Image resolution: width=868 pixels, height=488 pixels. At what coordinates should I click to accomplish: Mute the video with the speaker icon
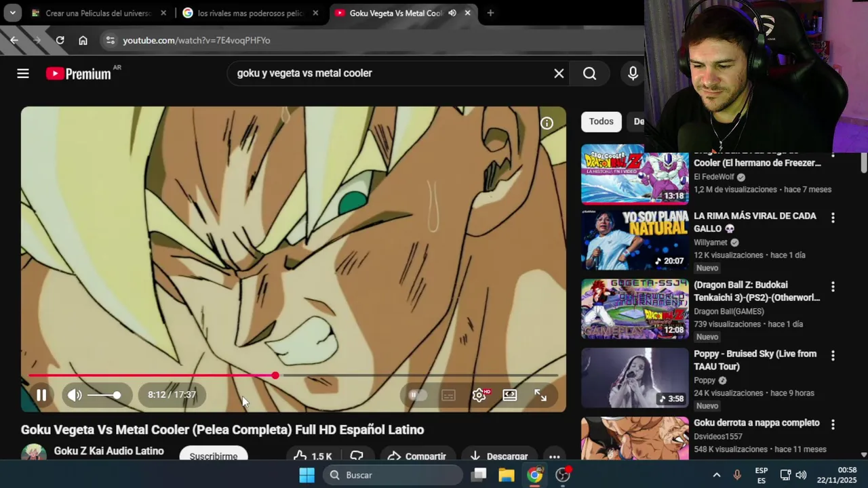75,395
